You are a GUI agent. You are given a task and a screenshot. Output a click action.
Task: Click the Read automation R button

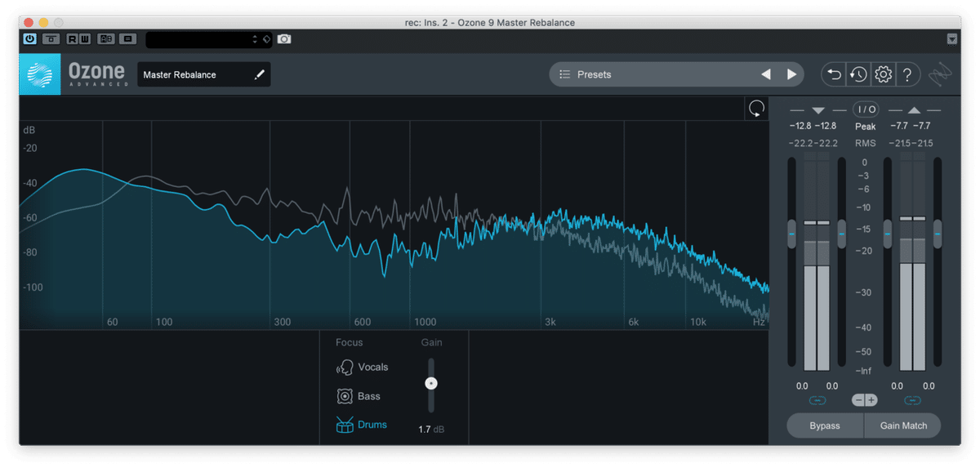(73, 38)
